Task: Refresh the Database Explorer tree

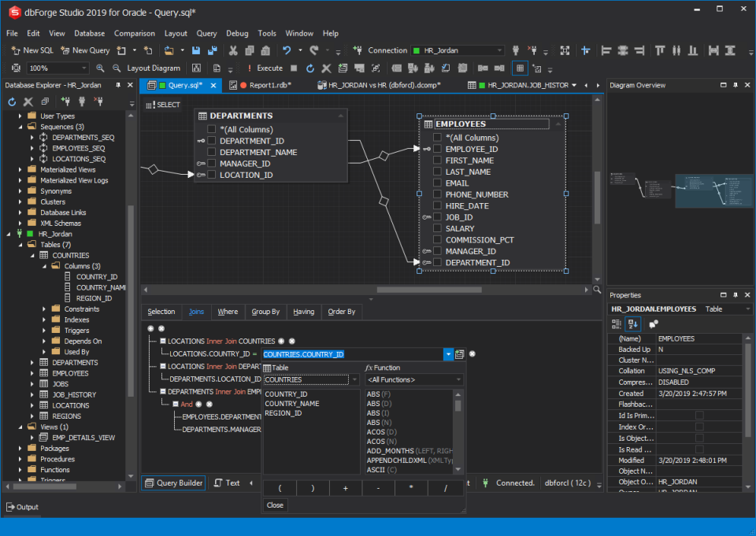Action: tap(10, 101)
